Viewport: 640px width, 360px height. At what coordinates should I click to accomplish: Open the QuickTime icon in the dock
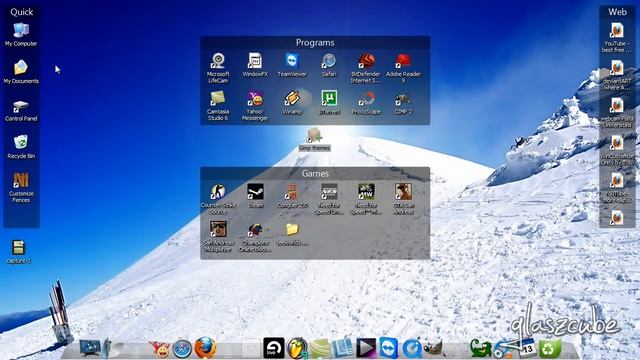coord(412,349)
